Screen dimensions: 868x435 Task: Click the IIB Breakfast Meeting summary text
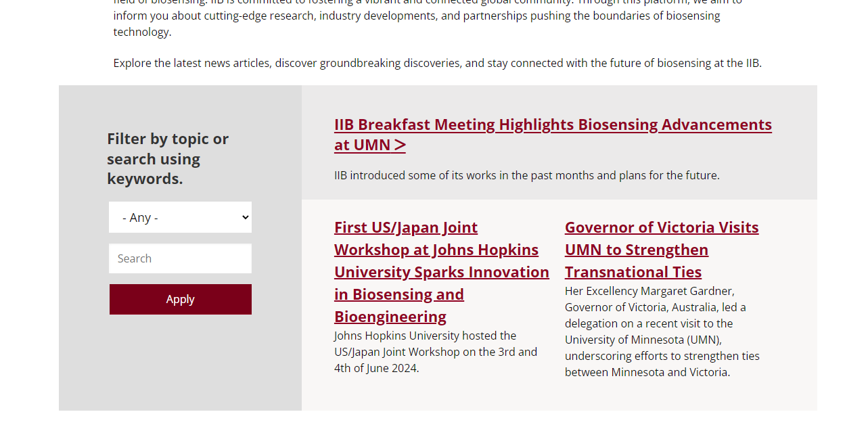point(526,175)
